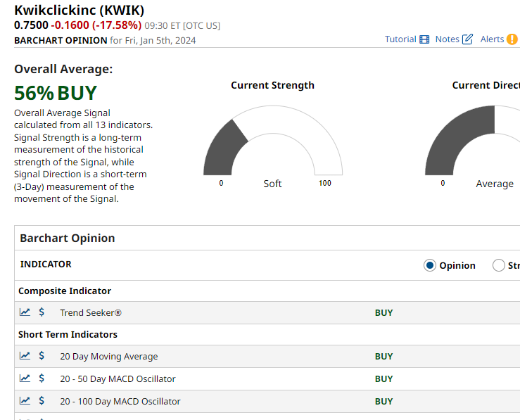
Task: Click BUY signal in 20 Day Moving Average row
Action: click(x=383, y=357)
